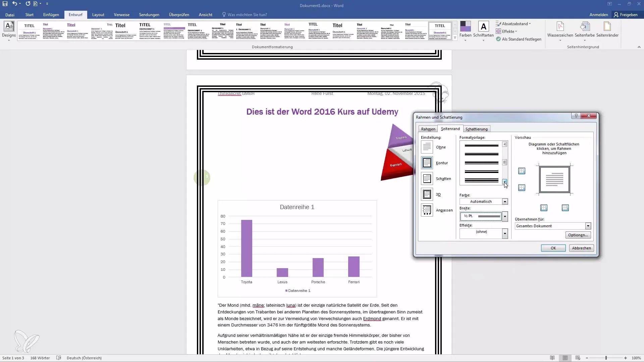
Task: Toggle top border in preview
Action: pyautogui.click(x=522, y=171)
